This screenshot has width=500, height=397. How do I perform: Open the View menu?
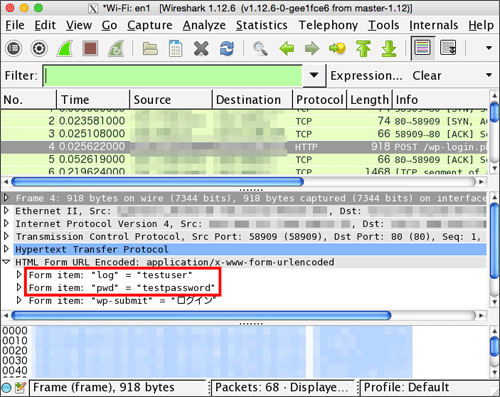pyautogui.click(x=79, y=25)
